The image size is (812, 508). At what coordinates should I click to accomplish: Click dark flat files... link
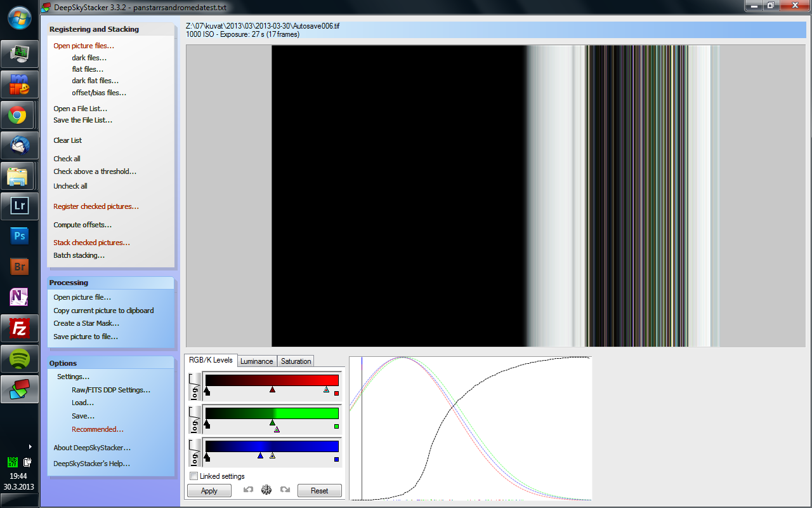95,81
